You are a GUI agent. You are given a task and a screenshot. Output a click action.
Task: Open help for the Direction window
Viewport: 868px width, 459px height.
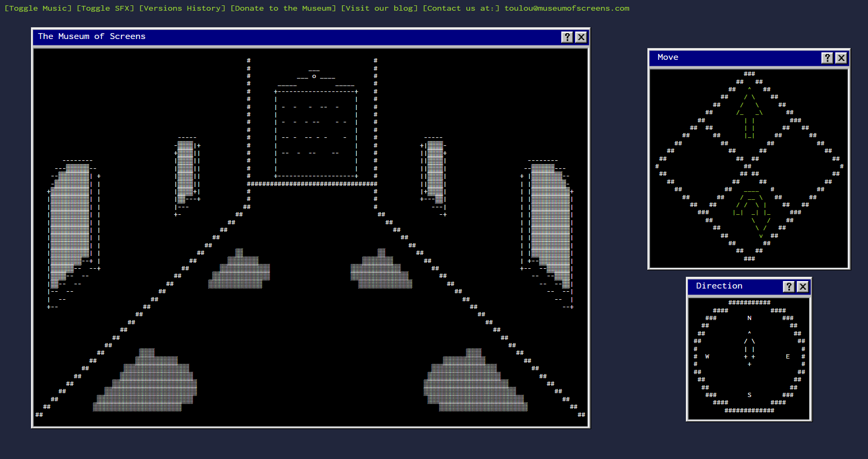pos(788,286)
